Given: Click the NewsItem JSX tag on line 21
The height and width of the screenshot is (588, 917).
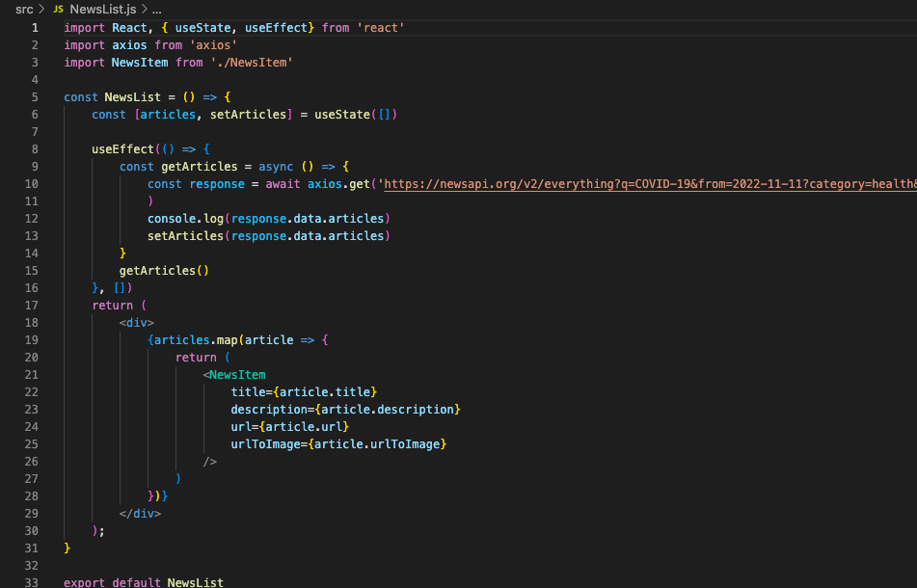Looking at the screenshot, I should (237, 375).
